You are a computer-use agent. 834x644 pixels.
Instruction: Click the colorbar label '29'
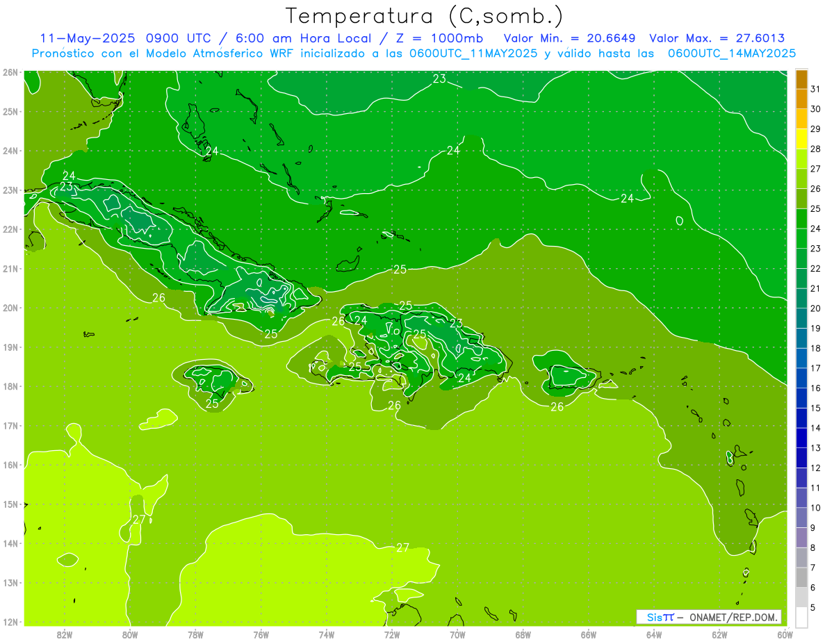click(x=815, y=129)
